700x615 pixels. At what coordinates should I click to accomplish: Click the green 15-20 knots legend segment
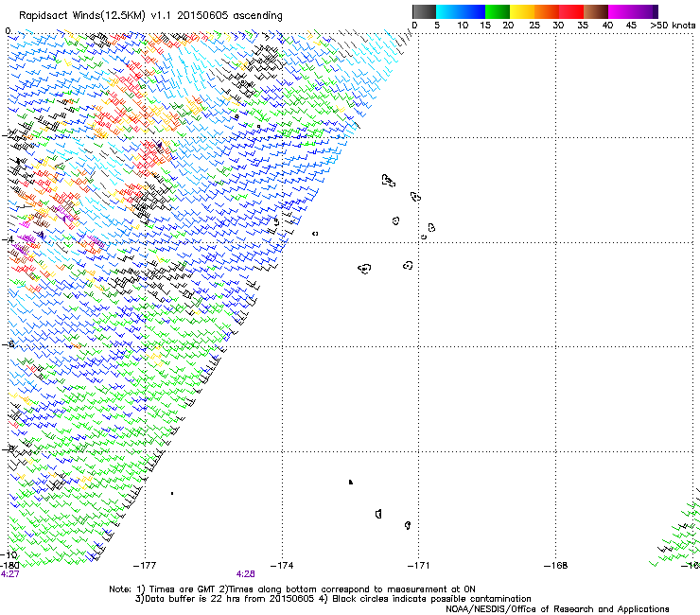coord(498,11)
